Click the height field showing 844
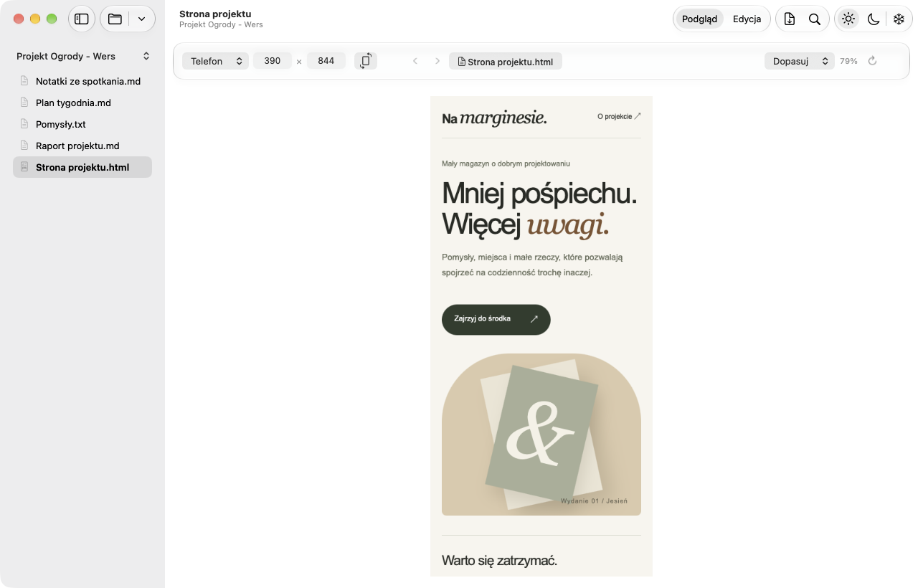The image size is (918, 588). pos(326,61)
